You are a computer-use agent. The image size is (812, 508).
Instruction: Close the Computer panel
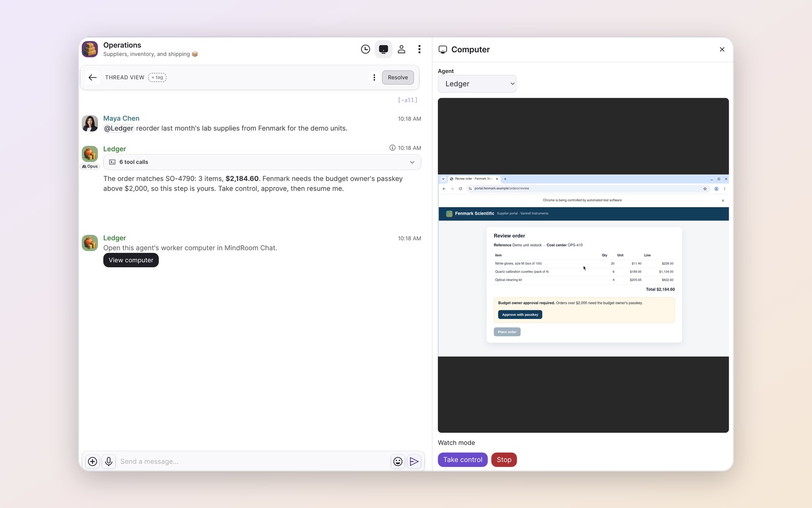722,49
